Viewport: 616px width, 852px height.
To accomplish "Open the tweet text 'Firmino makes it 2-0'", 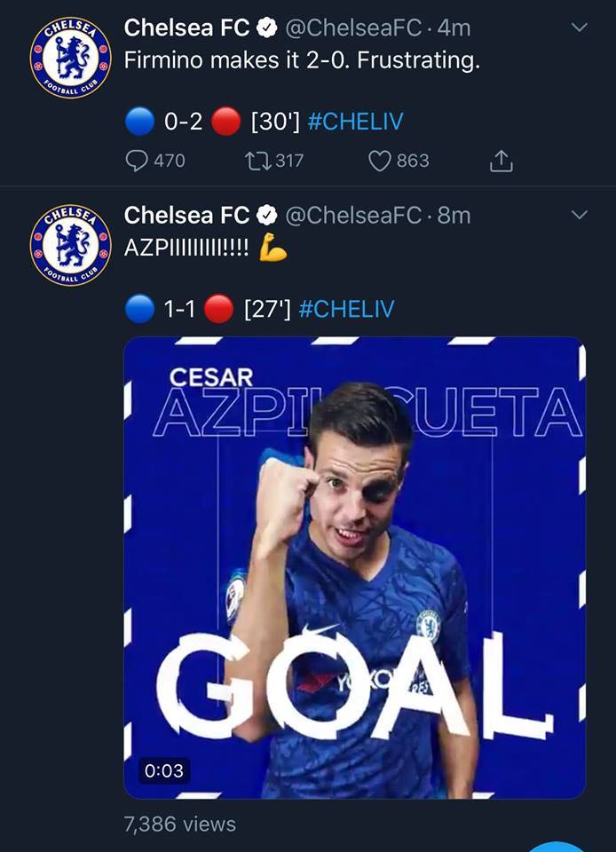I will (302, 63).
